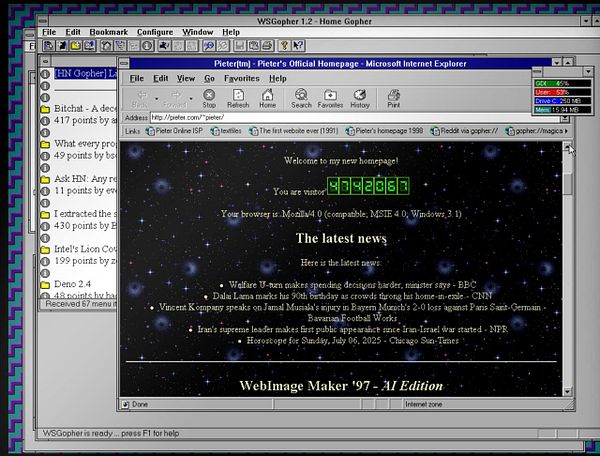This screenshot has height=456, width=600.
Task: Click the first WSGopher toolbar icon beside the bookmark icons
Action: pos(49,46)
